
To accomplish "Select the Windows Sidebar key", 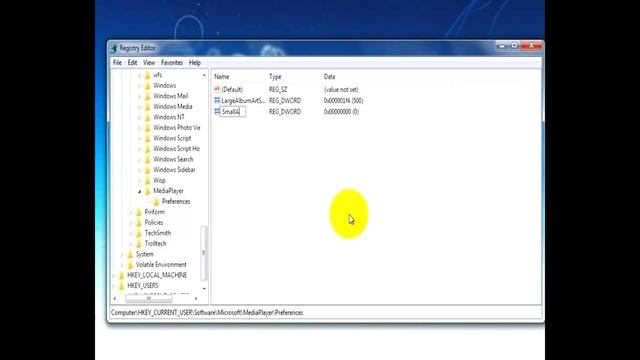I will [174, 170].
